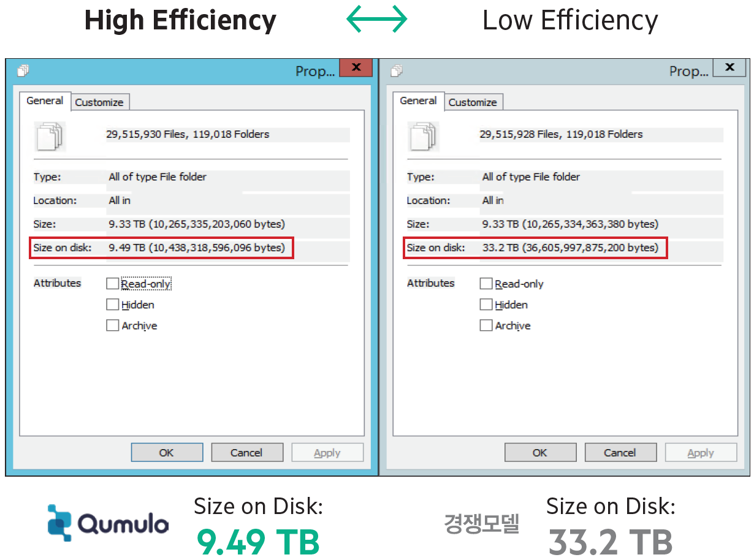This screenshot has height=560, width=754.
Task: Click the gray '33.2 TB' caption
Action: point(611,543)
